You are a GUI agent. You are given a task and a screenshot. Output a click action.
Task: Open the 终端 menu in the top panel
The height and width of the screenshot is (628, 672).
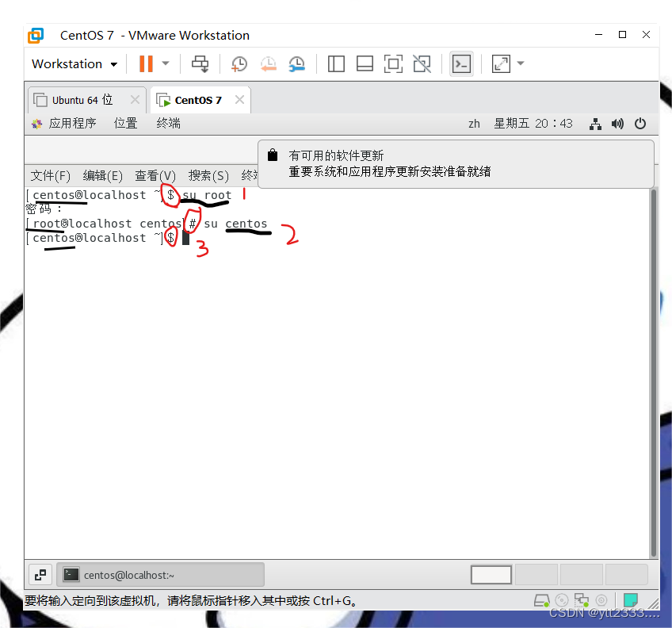169,124
